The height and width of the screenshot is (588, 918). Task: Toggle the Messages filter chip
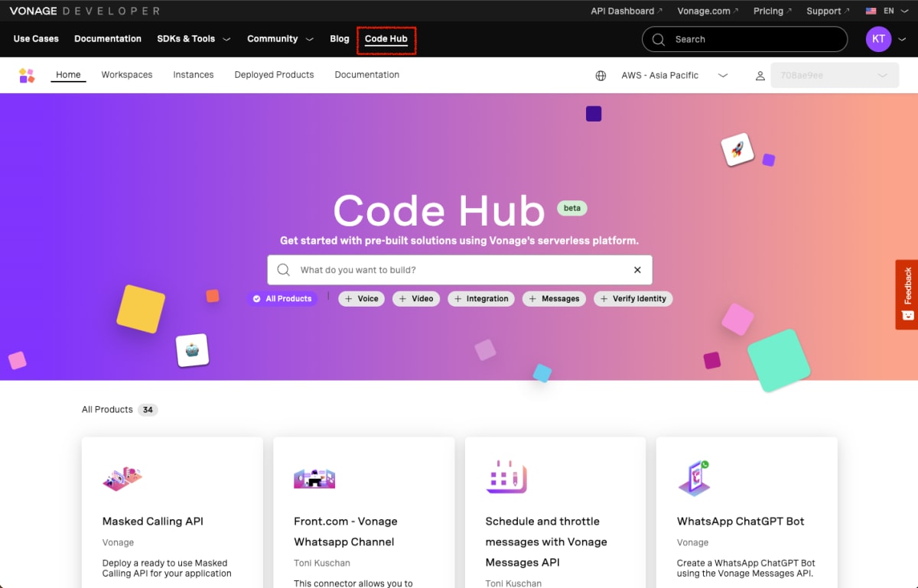[x=554, y=299]
